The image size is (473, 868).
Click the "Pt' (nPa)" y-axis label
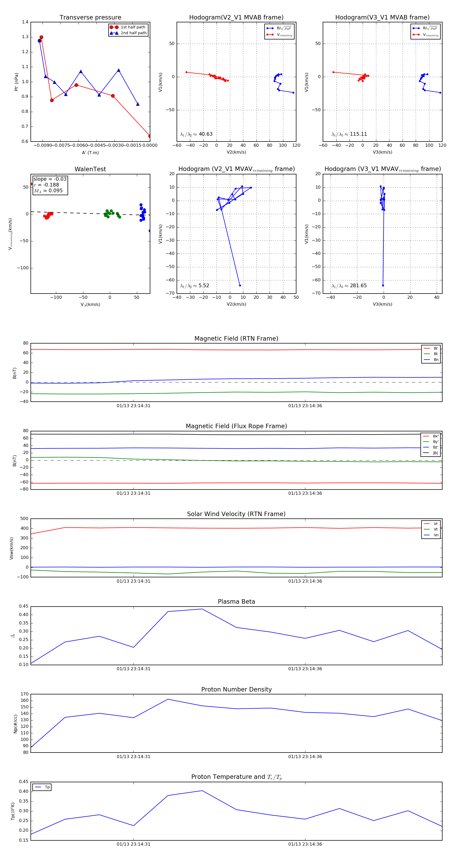click(16, 82)
